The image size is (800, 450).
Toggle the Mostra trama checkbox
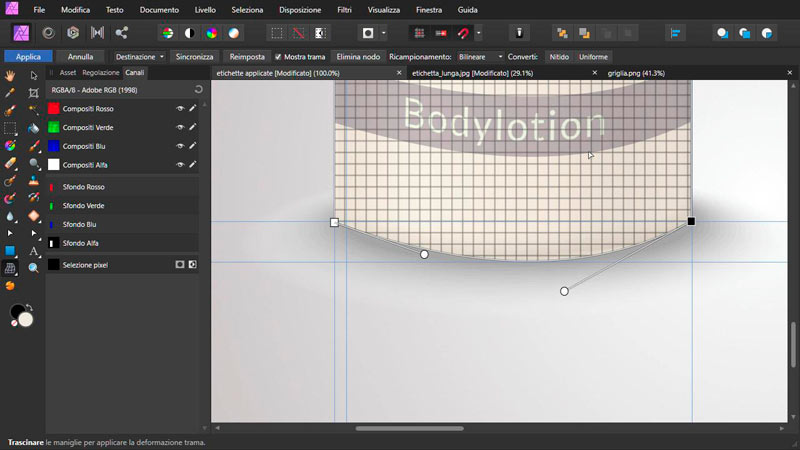[278, 57]
